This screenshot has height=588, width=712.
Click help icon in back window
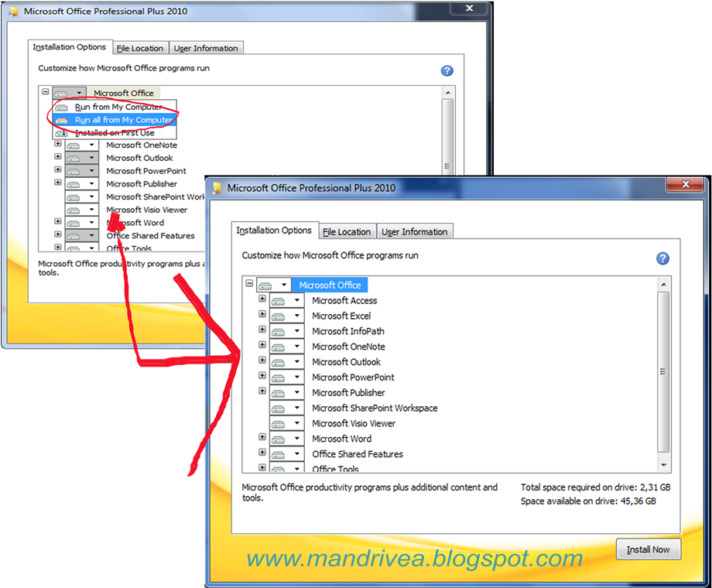coord(447,70)
